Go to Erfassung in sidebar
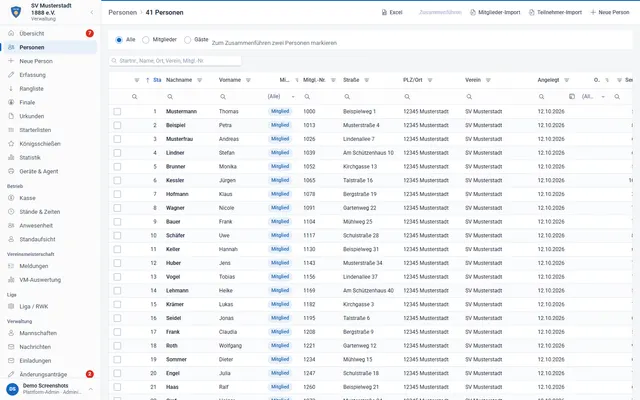 tap(49, 75)
